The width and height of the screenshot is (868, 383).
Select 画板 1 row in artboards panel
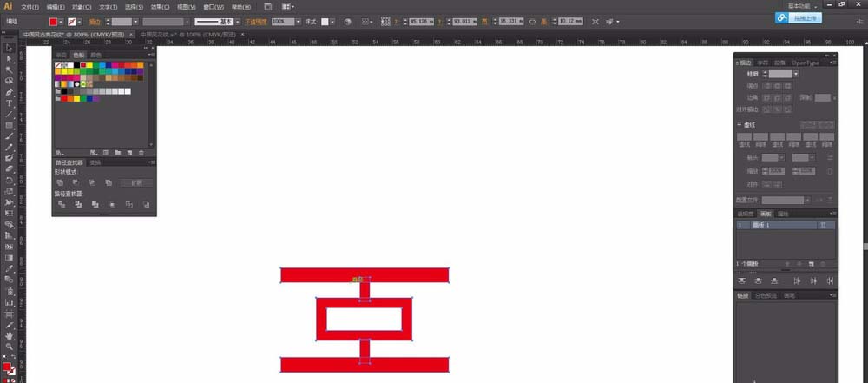pyautogui.click(x=786, y=225)
